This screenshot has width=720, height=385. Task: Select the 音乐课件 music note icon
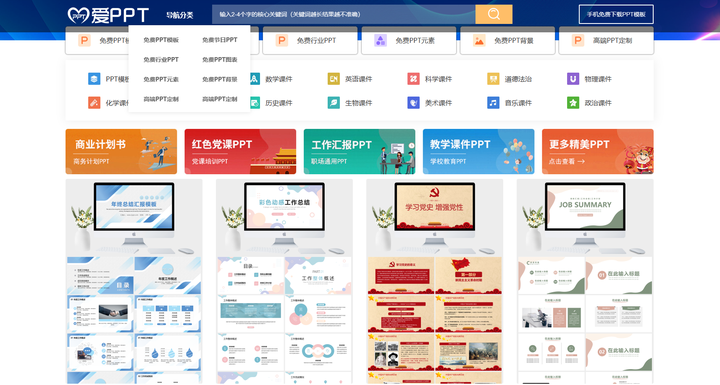[x=493, y=103]
